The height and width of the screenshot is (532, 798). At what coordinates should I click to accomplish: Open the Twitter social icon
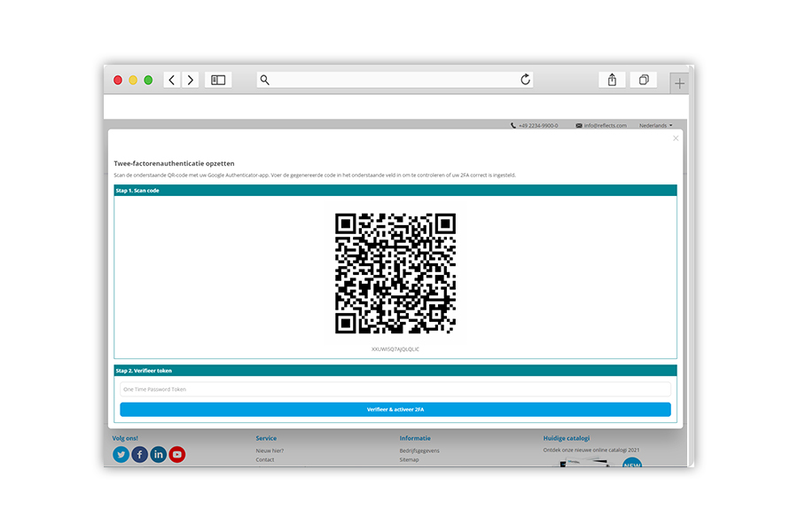tap(121, 455)
